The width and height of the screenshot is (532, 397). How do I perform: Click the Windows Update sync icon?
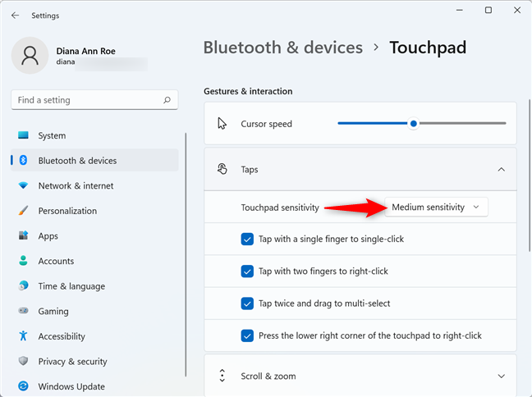pyautogui.click(x=23, y=386)
